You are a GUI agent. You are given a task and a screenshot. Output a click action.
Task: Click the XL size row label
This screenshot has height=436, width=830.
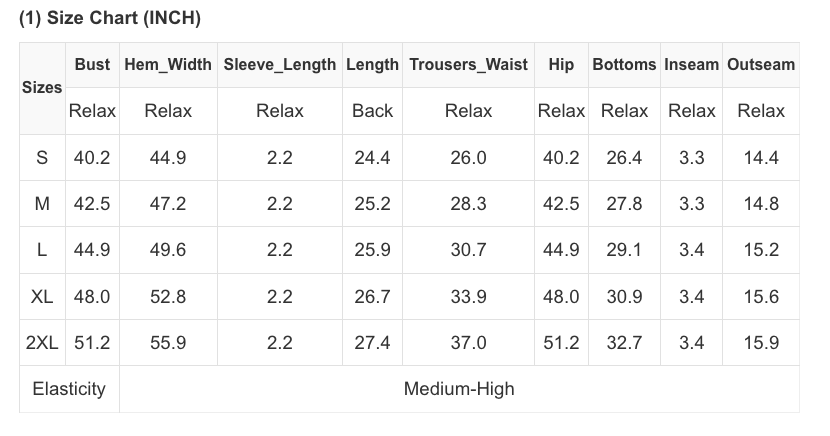42,297
